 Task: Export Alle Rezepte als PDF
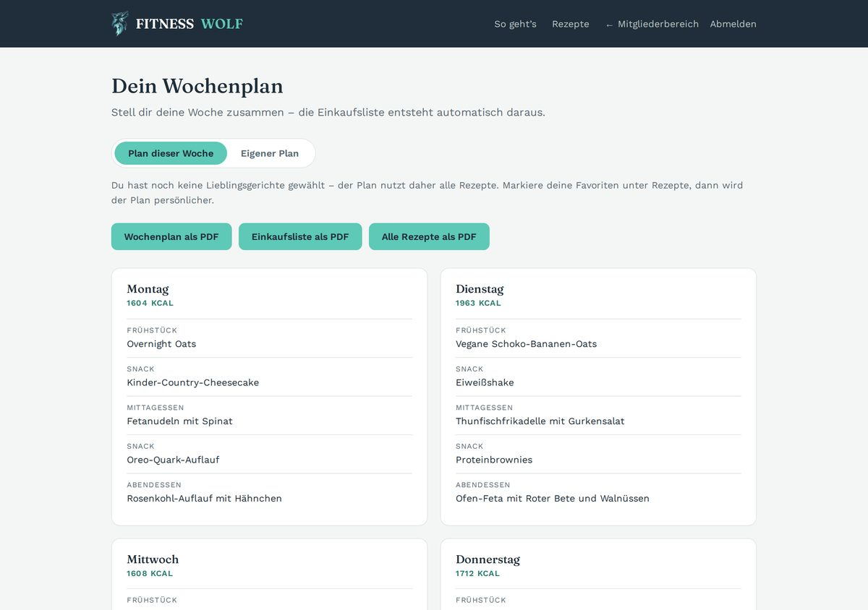point(429,236)
